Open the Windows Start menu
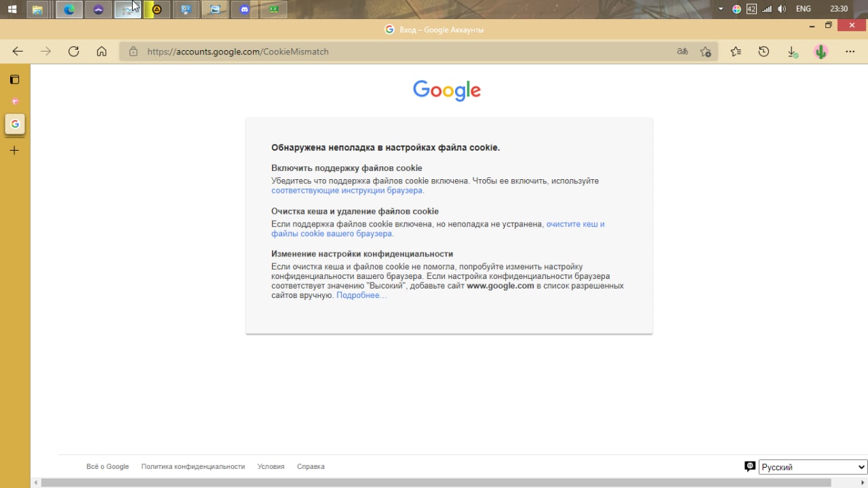 point(12,10)
